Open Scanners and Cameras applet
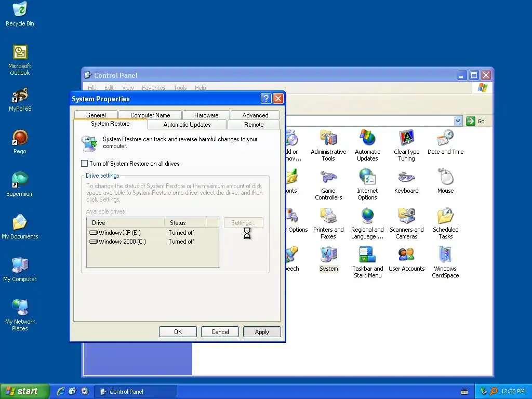Screen dimensions: 532x399 pyautogui.click(x=406, y=223)
